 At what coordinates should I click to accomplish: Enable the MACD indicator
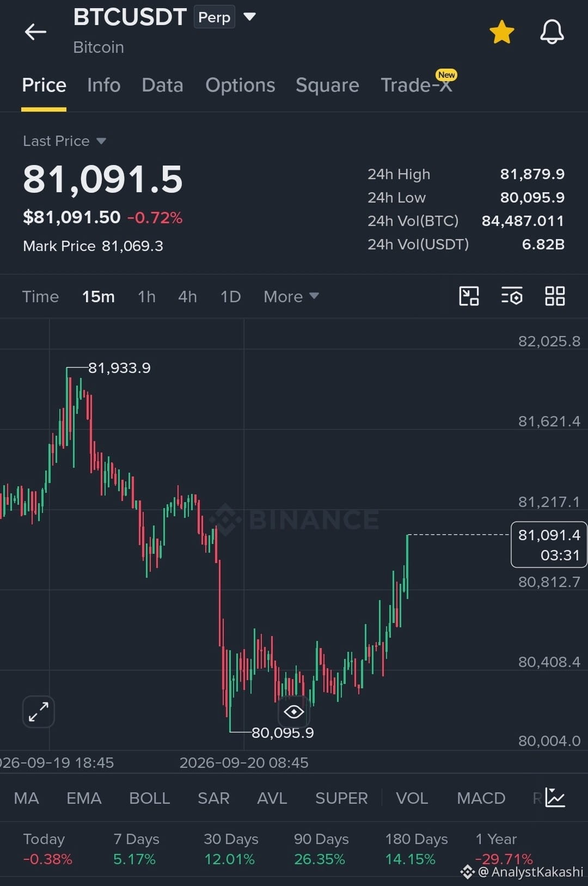pos(481,798)
